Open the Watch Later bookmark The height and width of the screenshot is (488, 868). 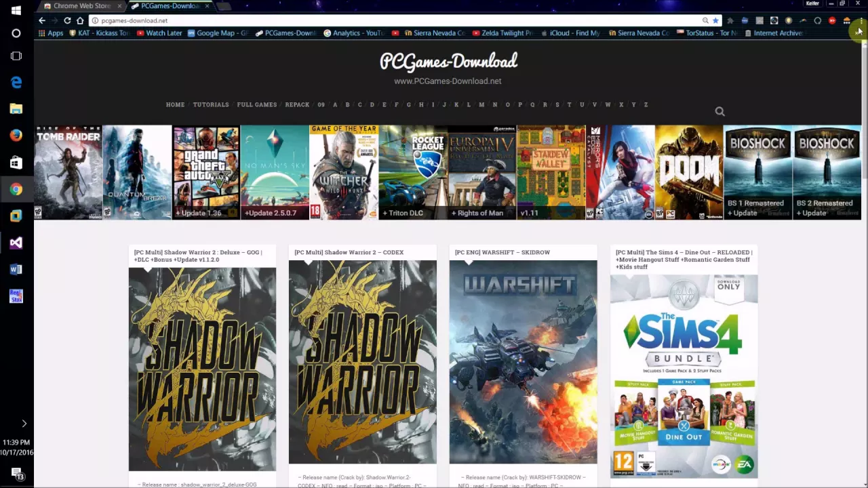tap(160, 33)
